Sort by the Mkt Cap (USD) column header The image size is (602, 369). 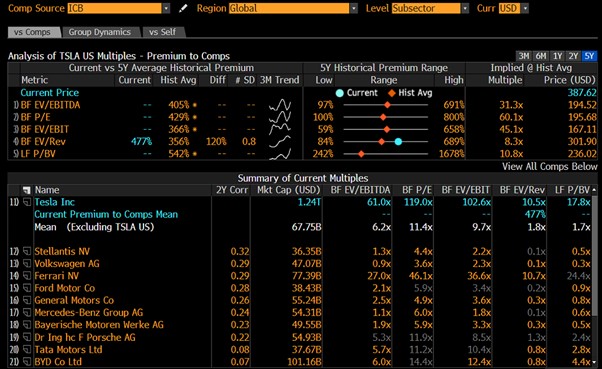tap(289, 190)
